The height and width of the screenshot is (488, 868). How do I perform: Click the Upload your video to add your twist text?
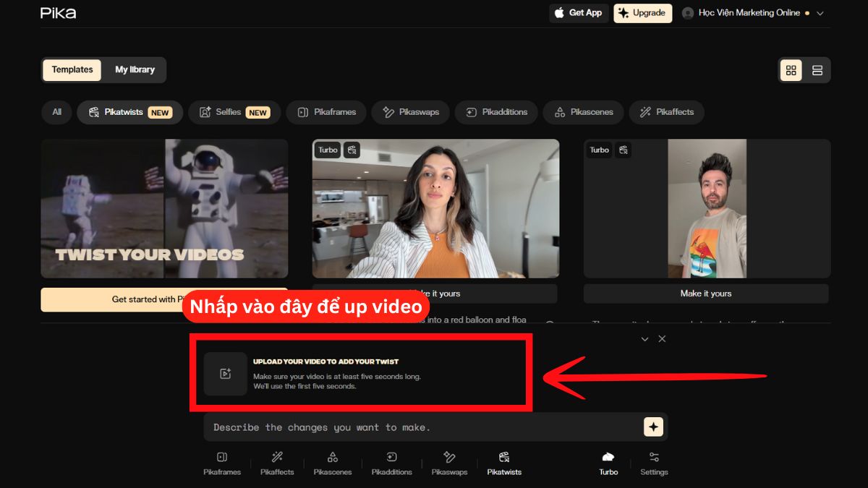(x=325, y=361)
